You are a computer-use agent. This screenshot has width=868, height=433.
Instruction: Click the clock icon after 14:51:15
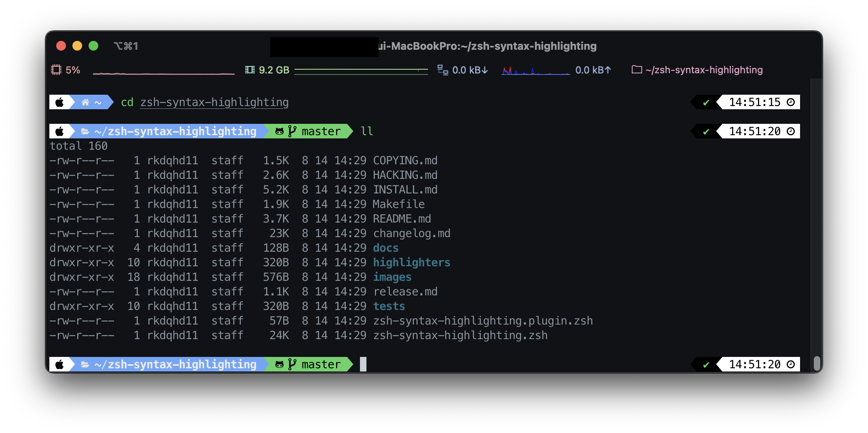point(791,102)
